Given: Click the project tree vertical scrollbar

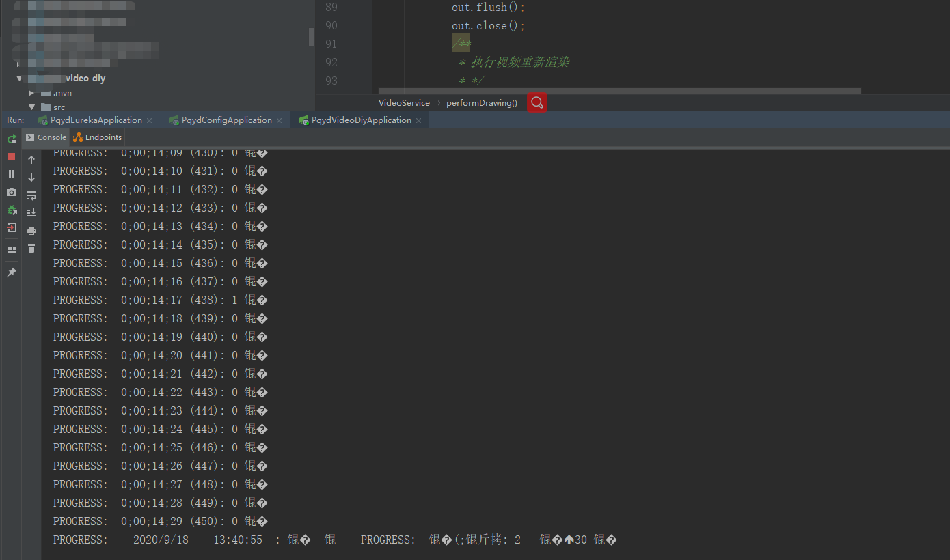Looking at the screenshot, I should 312,37.
